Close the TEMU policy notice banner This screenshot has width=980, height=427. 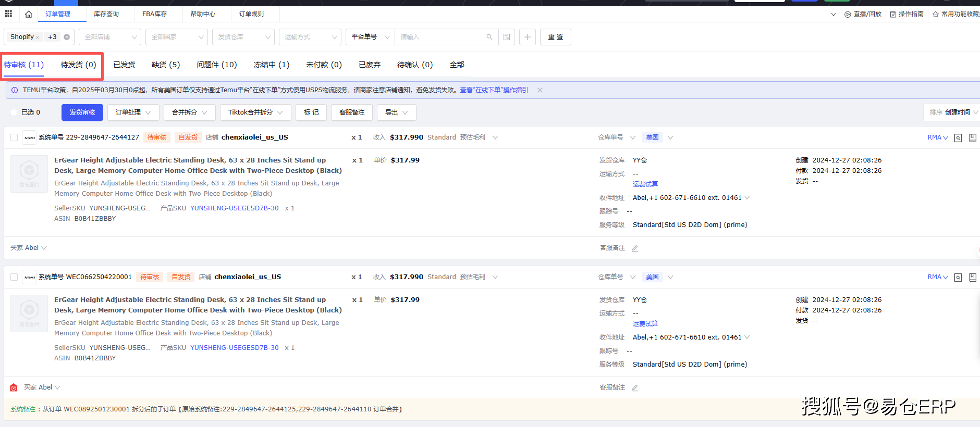tap(540, 90)
